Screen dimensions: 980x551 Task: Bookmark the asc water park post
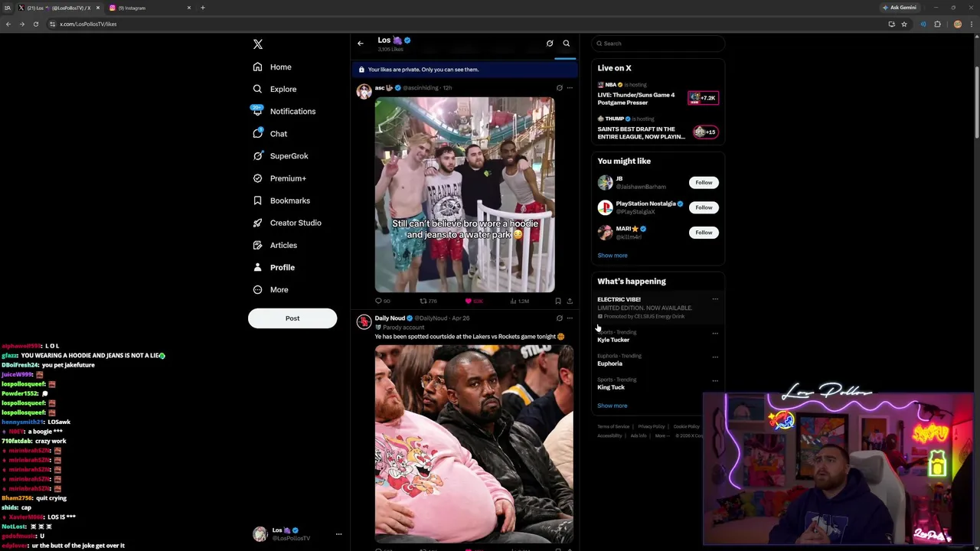[x=558, y=302]
